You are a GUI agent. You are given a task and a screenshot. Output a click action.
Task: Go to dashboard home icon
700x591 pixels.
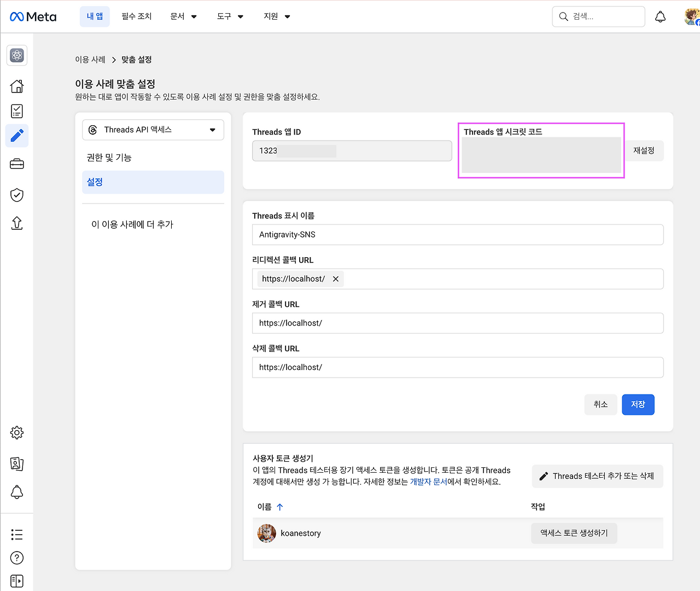(17, 86)
